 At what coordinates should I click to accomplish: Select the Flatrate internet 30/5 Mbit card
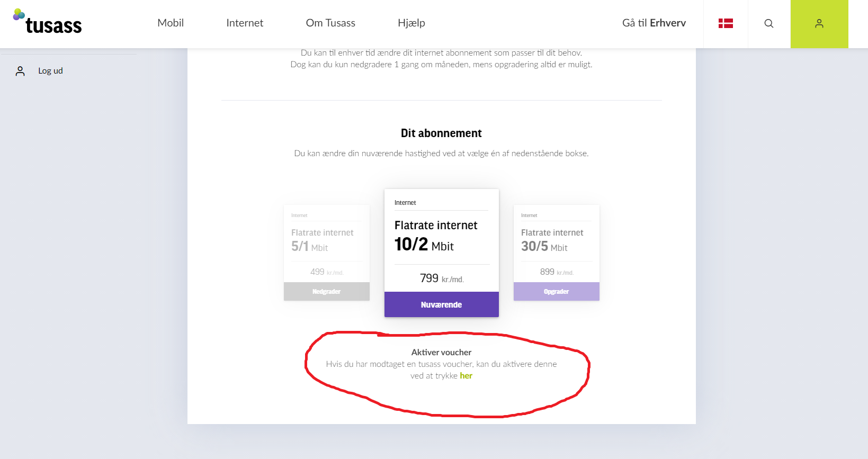tap(557, 253)
